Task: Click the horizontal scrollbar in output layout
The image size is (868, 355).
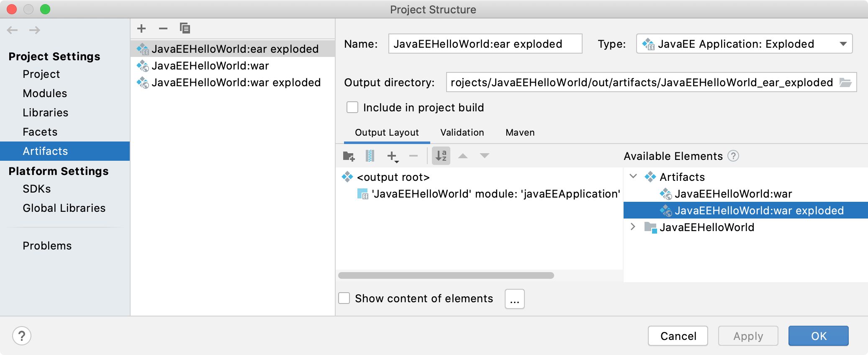Action: [x=446, y=275]
